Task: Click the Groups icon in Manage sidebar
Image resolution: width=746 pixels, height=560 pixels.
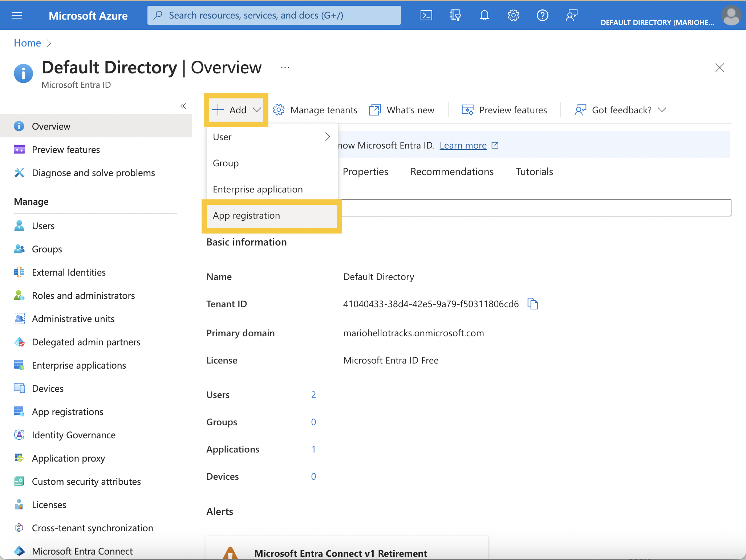Action: (x=19, y=249)
